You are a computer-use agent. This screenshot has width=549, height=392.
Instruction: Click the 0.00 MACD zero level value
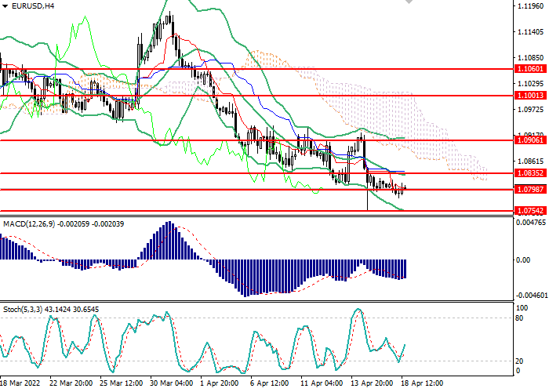click(x=523, y=260)
